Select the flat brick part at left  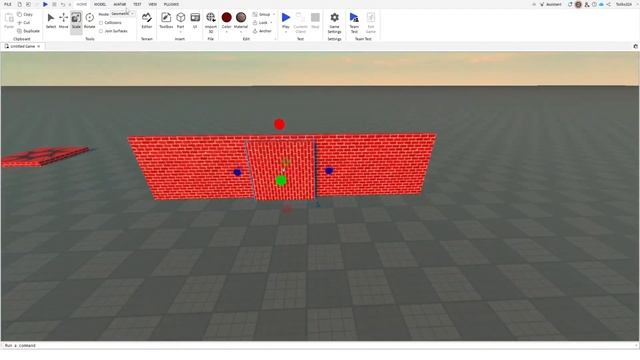(x=45, y=156)
